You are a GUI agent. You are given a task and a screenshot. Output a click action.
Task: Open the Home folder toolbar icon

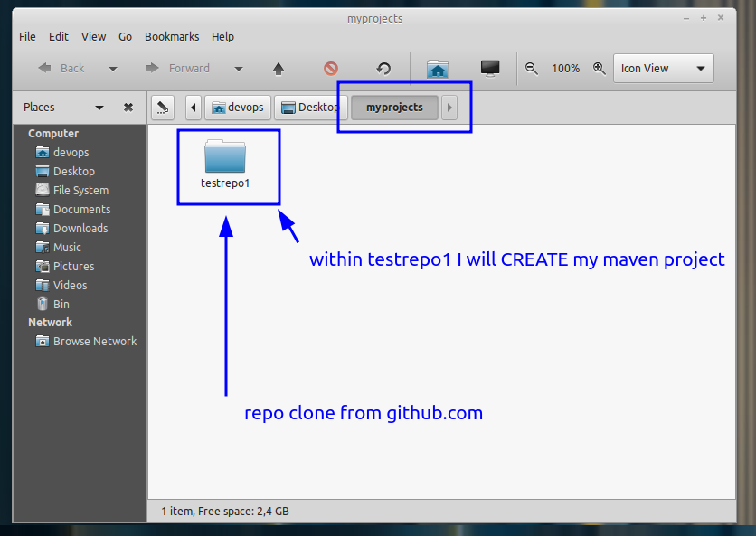point(438,69)
